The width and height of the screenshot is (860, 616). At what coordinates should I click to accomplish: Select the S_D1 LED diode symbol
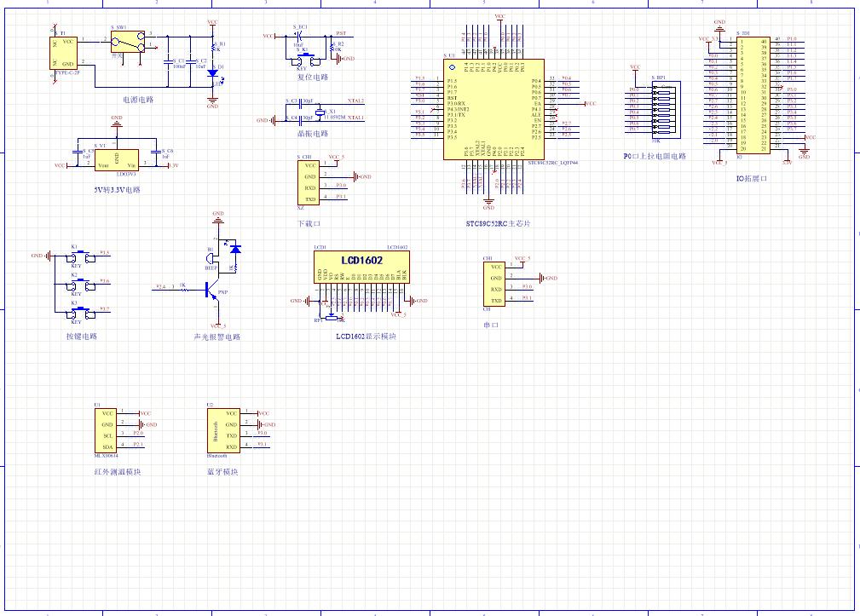pyautogui.click(x=212, y=72)
